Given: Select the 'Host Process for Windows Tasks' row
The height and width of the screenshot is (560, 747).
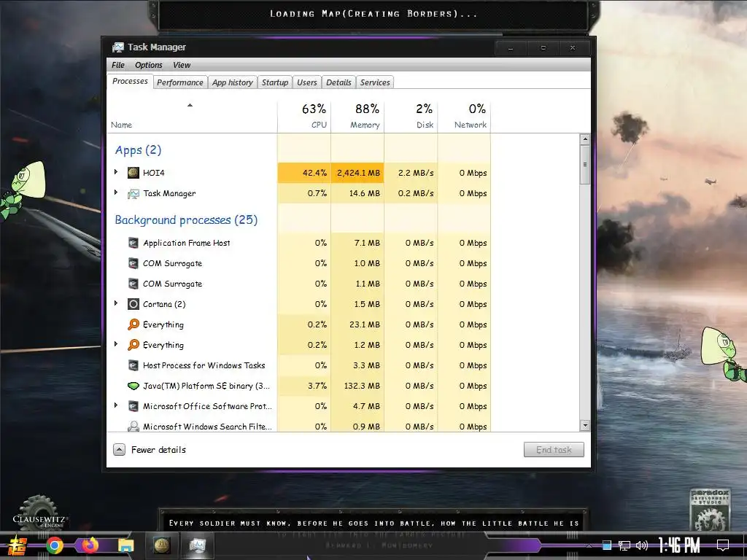Looking at the screenshot, I should 298,365.
